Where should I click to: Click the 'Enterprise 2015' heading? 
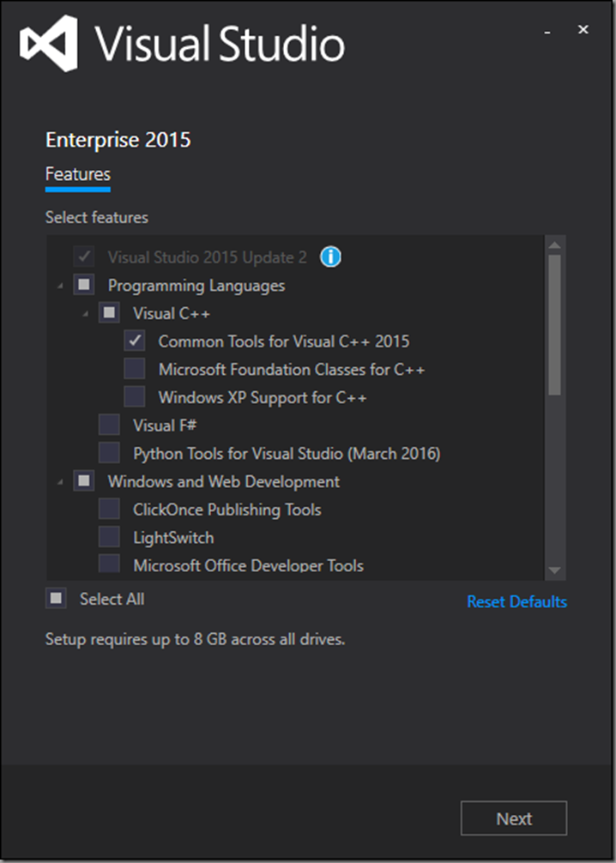coord(118,140)
